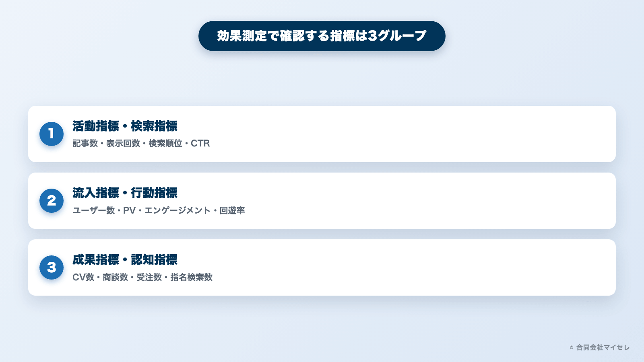Viewport: 644px width, 362px height.
Task: Click the heading 流入指標・行動指標
Action: [x=125, y=193]
